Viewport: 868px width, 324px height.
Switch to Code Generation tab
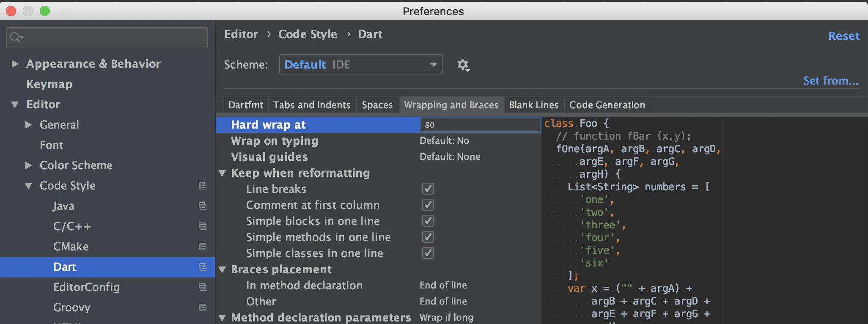pos(607,105)
